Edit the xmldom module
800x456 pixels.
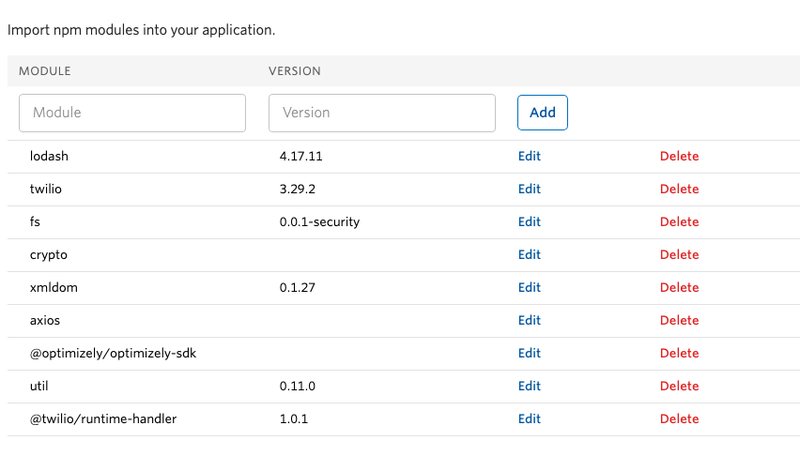(x=529, y=287)
